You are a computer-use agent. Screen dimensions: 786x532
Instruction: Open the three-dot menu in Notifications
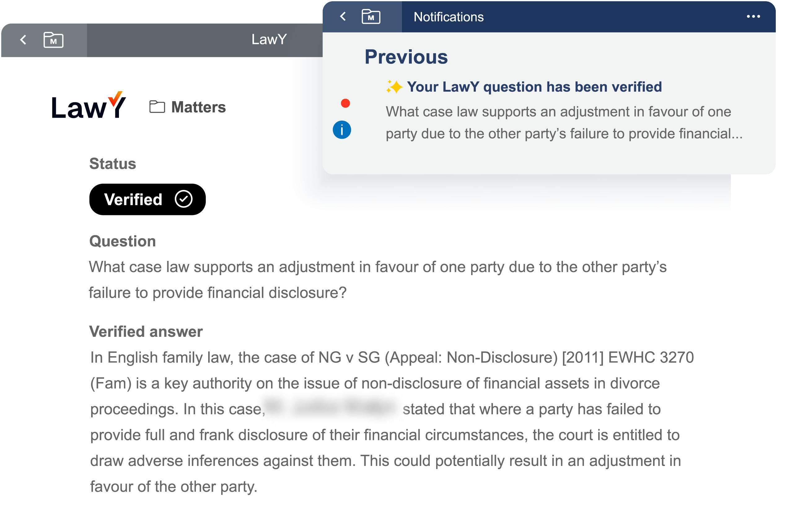(753, 16)
